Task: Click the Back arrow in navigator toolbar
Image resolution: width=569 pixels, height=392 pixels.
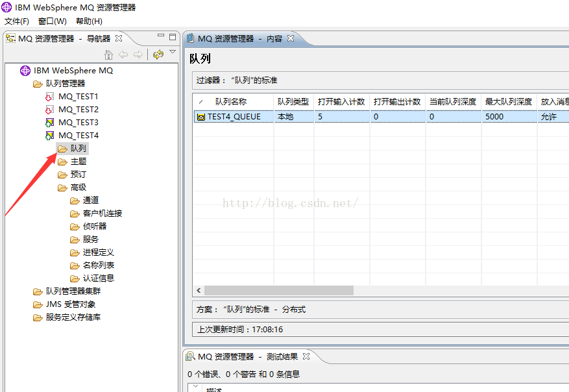Action: tap(123, 55)
